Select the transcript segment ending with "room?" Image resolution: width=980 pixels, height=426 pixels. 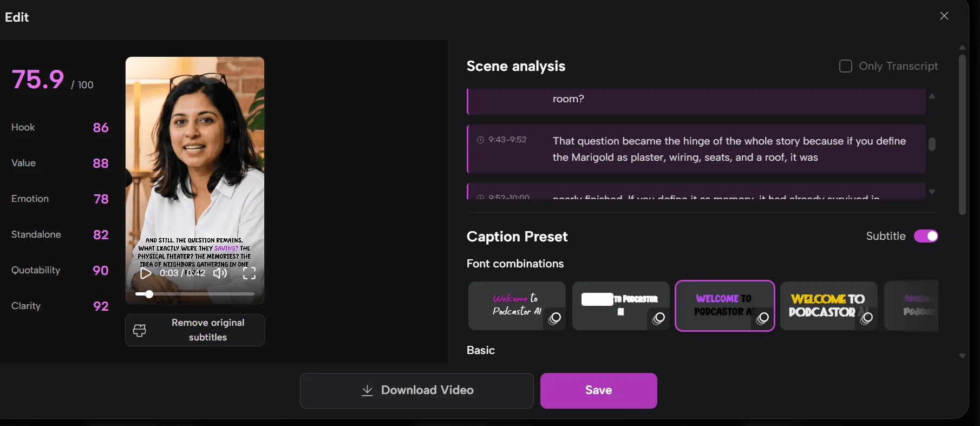(696, 101)
